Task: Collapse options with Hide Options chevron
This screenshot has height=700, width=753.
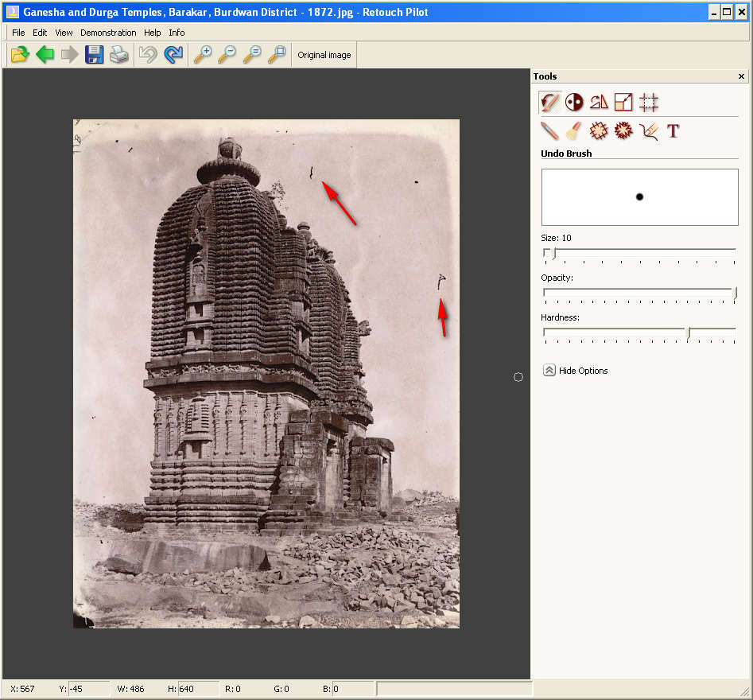Action: 549,371
